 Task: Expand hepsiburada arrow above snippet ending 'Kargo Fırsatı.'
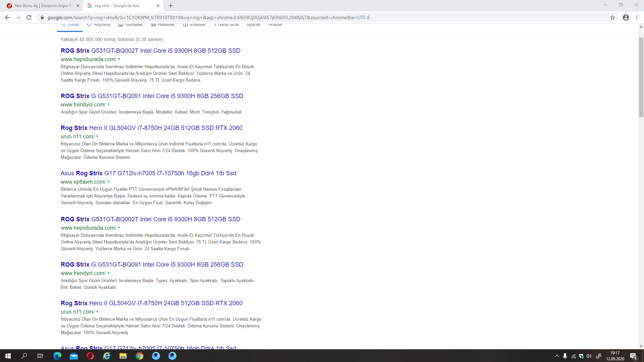(119, 228)
